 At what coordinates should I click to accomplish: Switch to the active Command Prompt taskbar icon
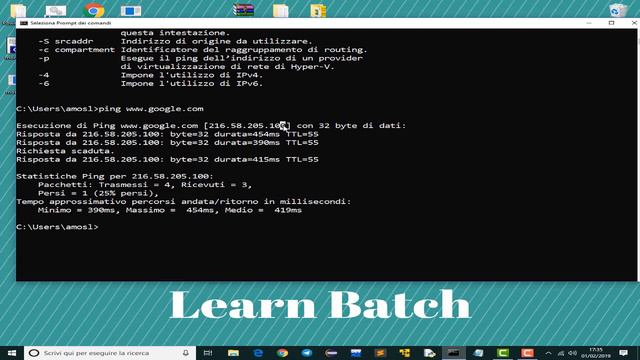pyautogui.click(x=453, y=353)
